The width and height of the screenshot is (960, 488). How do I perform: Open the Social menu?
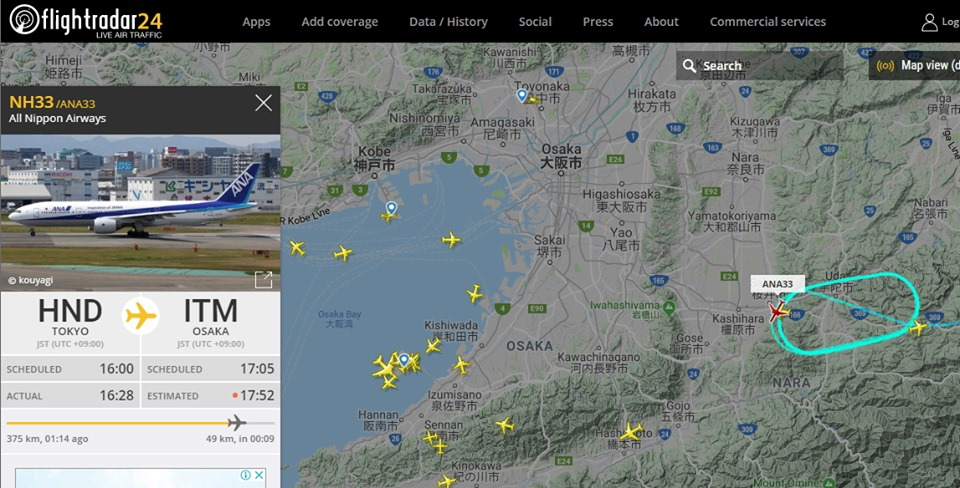coord(535,21)
